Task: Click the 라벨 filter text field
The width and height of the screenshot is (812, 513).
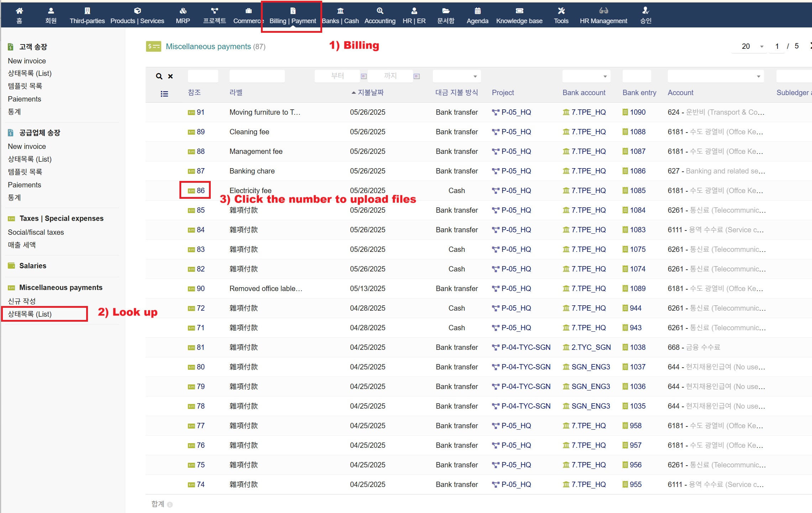Action: pos(257,76)
